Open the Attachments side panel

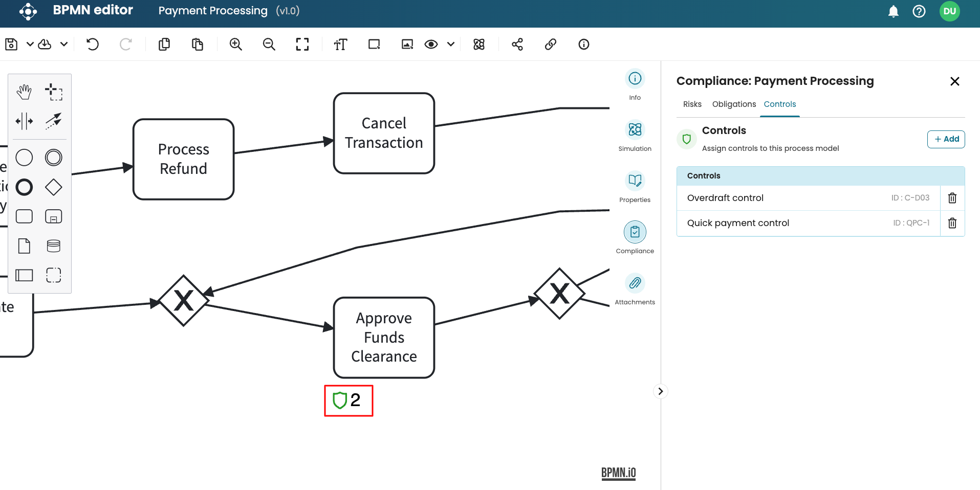pos(635,288)
